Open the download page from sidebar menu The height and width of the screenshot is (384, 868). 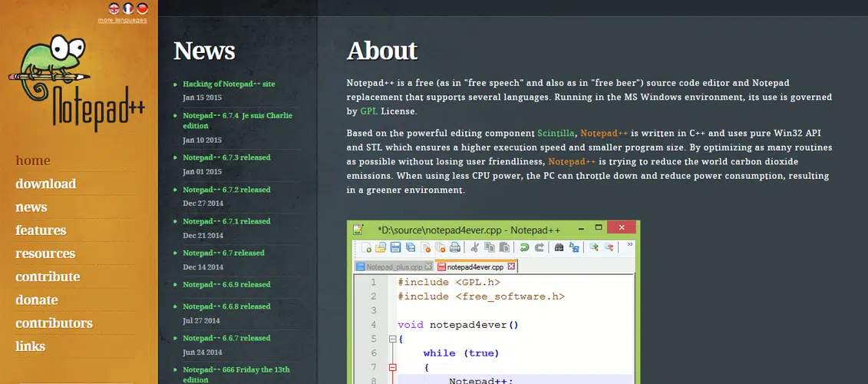click(x=45, y=184)
